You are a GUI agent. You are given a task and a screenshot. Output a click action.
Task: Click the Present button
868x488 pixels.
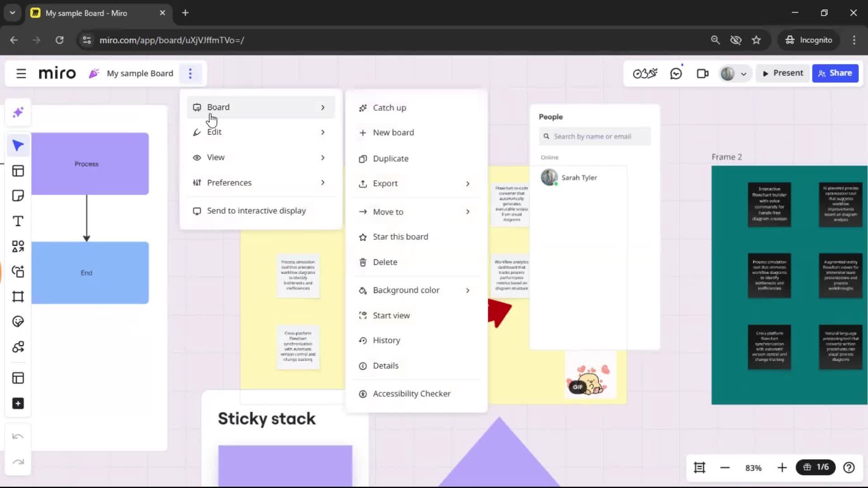pos(783,73)
